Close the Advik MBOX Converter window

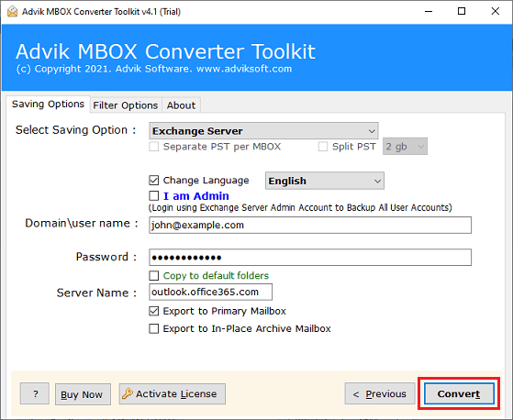pyautogui.click(x=495, y=11)
